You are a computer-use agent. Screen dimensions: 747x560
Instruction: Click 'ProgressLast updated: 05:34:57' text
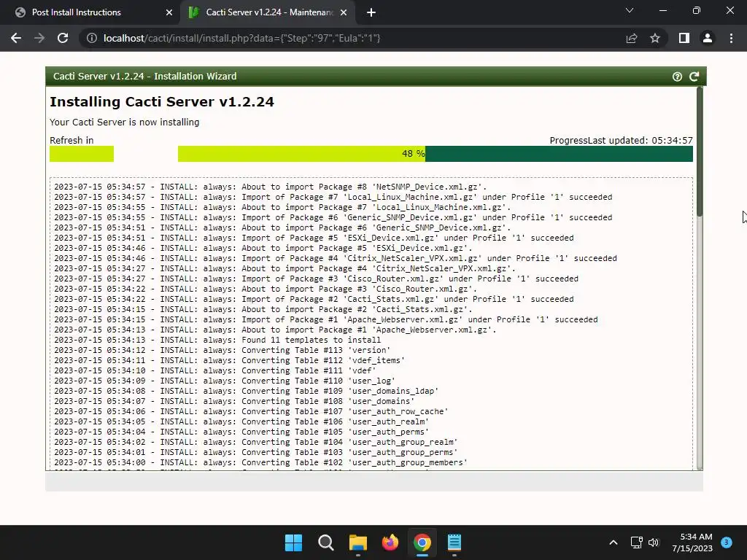tap(622, 141)
